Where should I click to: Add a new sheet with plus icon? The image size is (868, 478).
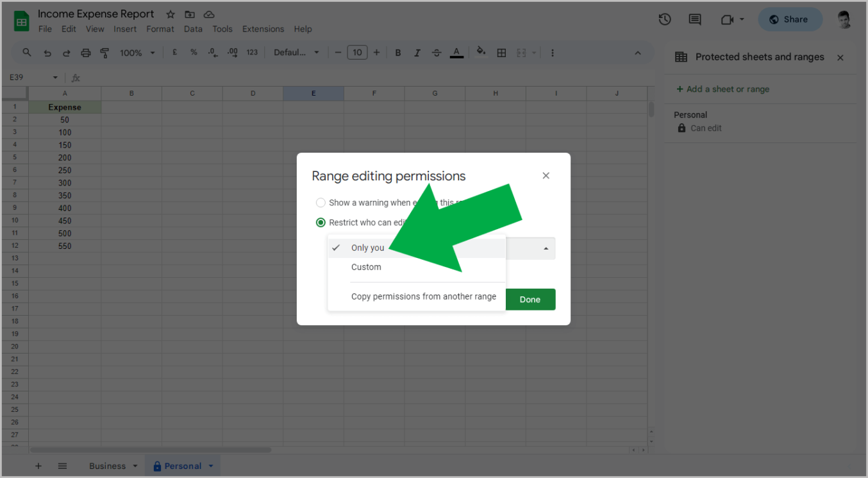coord(38,466)
